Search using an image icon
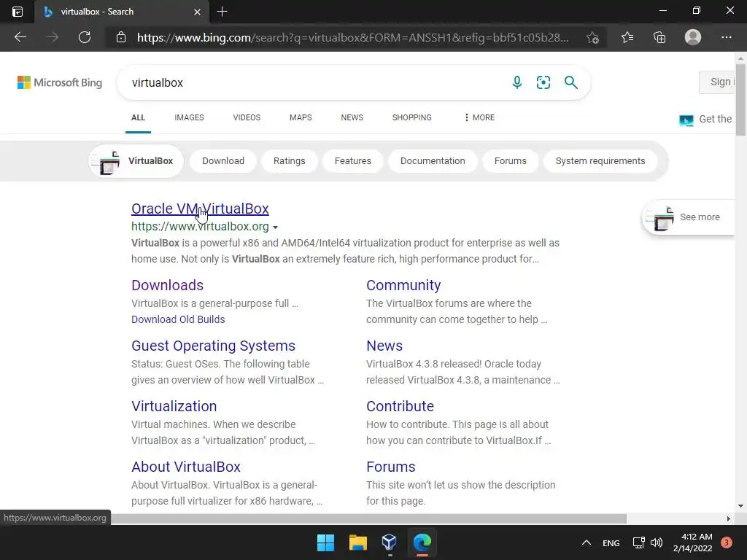747x560 pixels. (543, 82)
